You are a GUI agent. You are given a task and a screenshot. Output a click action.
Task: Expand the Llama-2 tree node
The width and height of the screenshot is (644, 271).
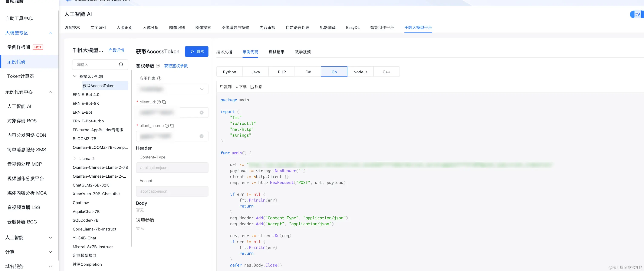[75, 158]
